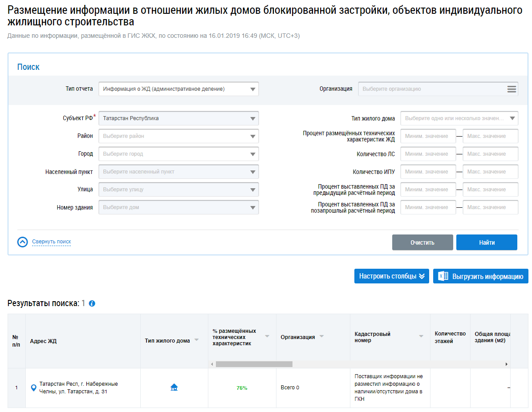This screenshot has height=412, width=532.
Task: Click the Количество ЛС minimum value field
Action: click(x=428, y=154)
